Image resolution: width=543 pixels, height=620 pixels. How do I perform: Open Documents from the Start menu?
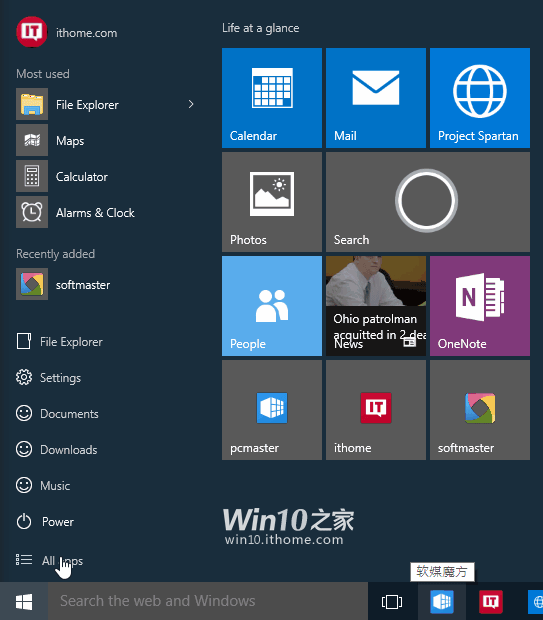click(57, 414)
